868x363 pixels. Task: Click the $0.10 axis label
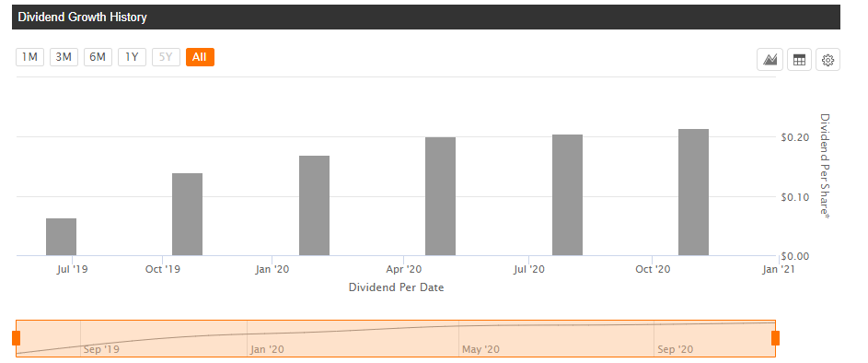click(795, 197)
